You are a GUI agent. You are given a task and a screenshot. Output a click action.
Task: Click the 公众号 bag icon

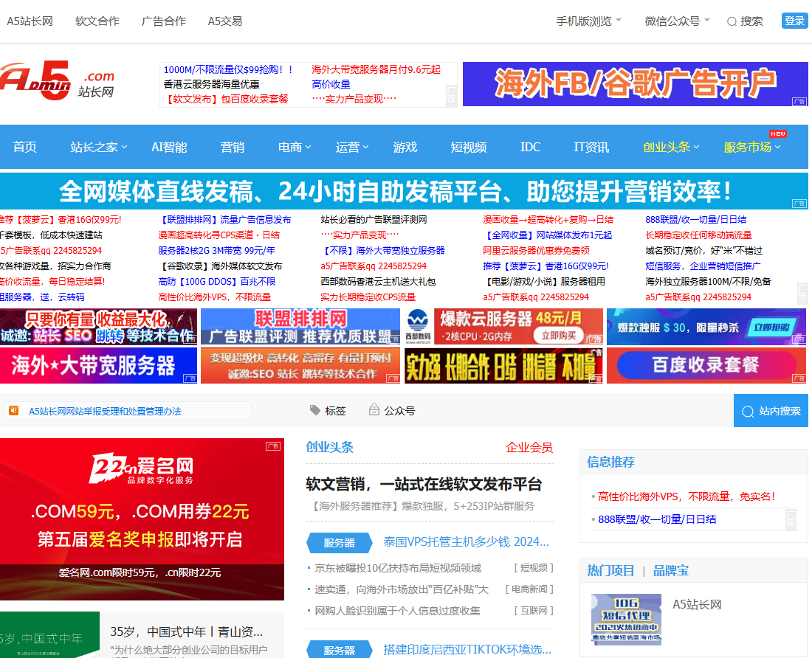point(374,410)
